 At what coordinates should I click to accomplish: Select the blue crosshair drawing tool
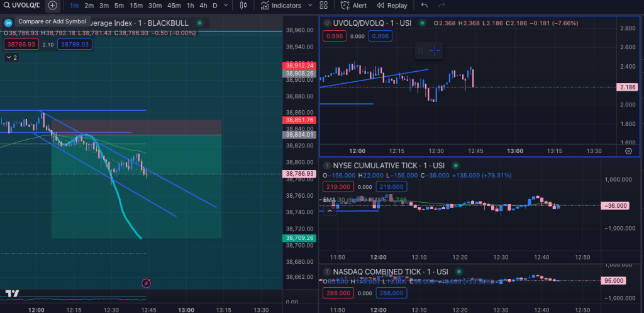[x=435, y=50]
